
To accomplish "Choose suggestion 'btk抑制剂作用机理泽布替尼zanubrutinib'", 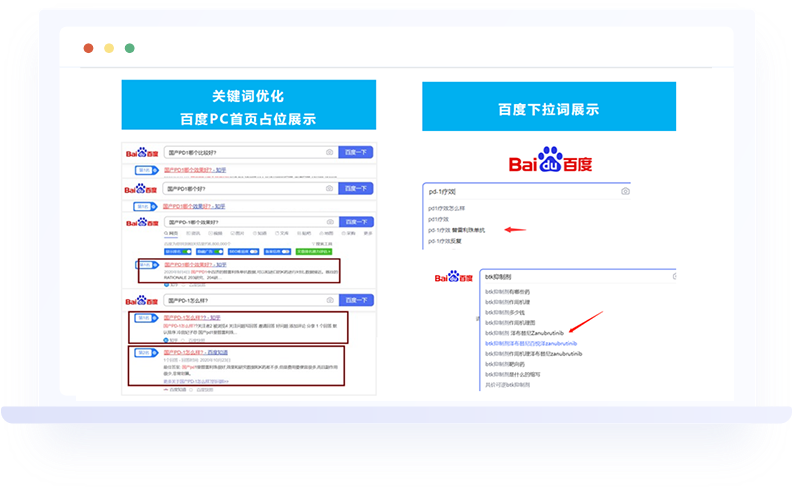I will pyautogui.click(x=533, y=354).
